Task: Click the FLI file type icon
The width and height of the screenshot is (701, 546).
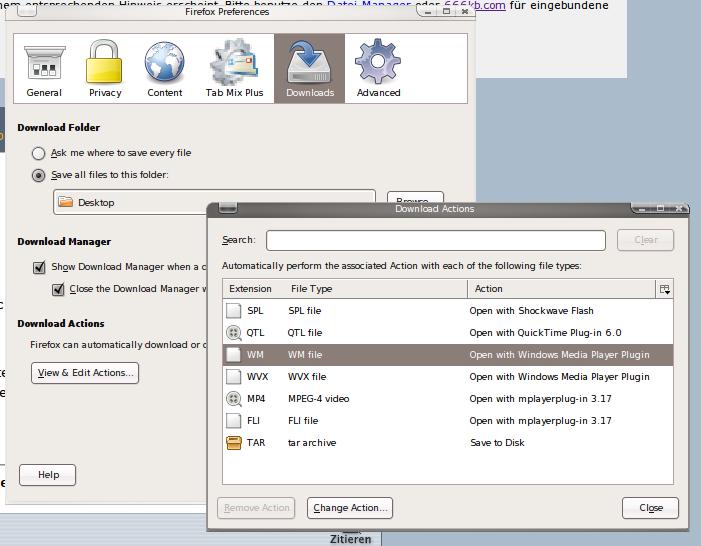Action: [233, 420]
